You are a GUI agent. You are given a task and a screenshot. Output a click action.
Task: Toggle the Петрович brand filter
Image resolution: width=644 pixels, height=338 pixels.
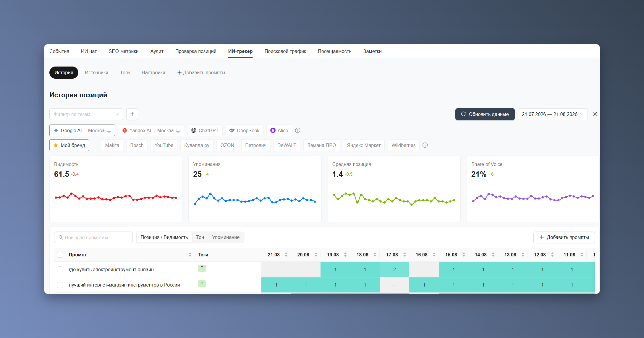tap(256, 145)
